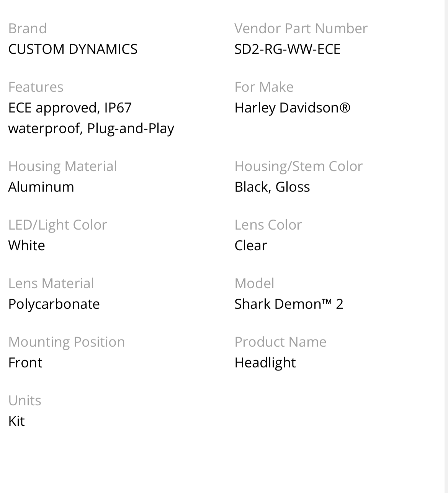Viewport: 448px width, 493px height.
Task: Click the SD2-RG-WW-ECE part number
Action: (x=287, y=49)
